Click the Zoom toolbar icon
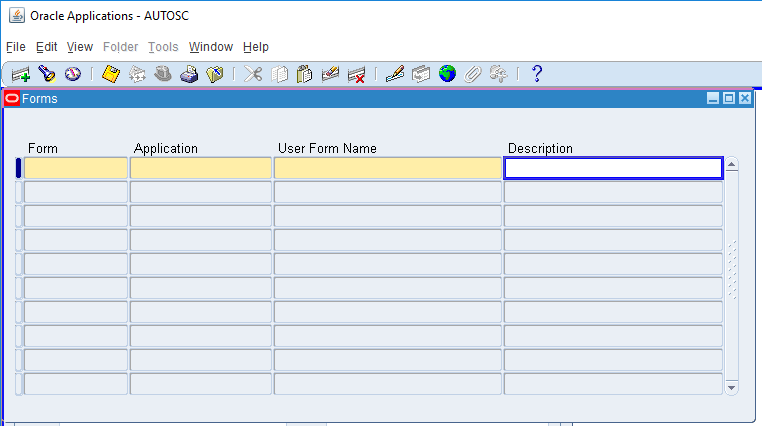Screen dimensions: 762x426 [421, 74]
